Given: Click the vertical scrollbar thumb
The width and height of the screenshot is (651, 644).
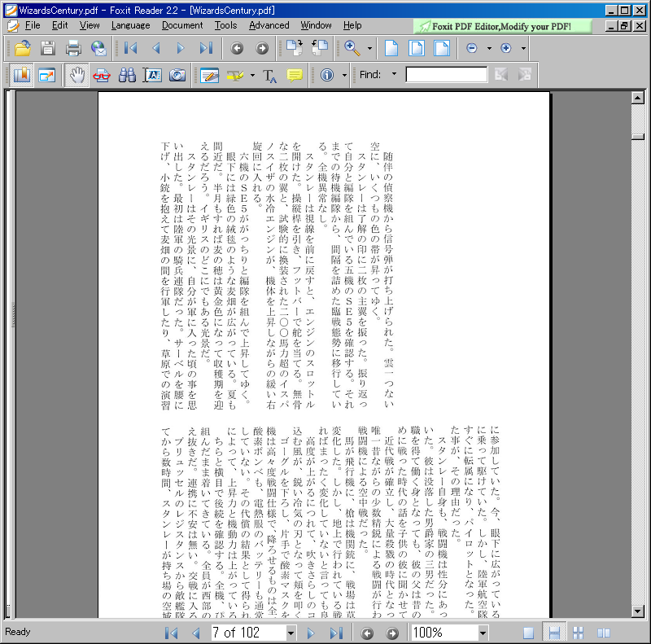Looking at the screenshot, I should point(638,137).
